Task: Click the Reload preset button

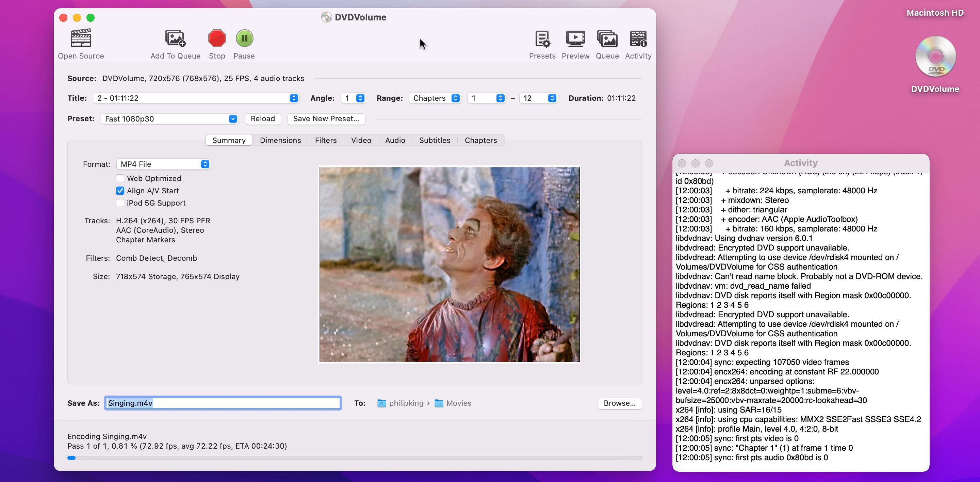Action: click(x=262, y=119)
